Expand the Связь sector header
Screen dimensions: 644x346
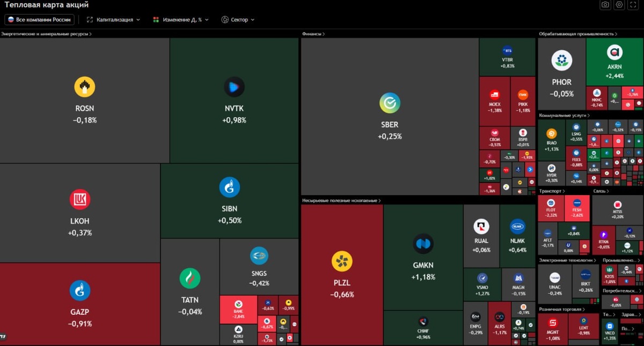click(x=601, y=191)
